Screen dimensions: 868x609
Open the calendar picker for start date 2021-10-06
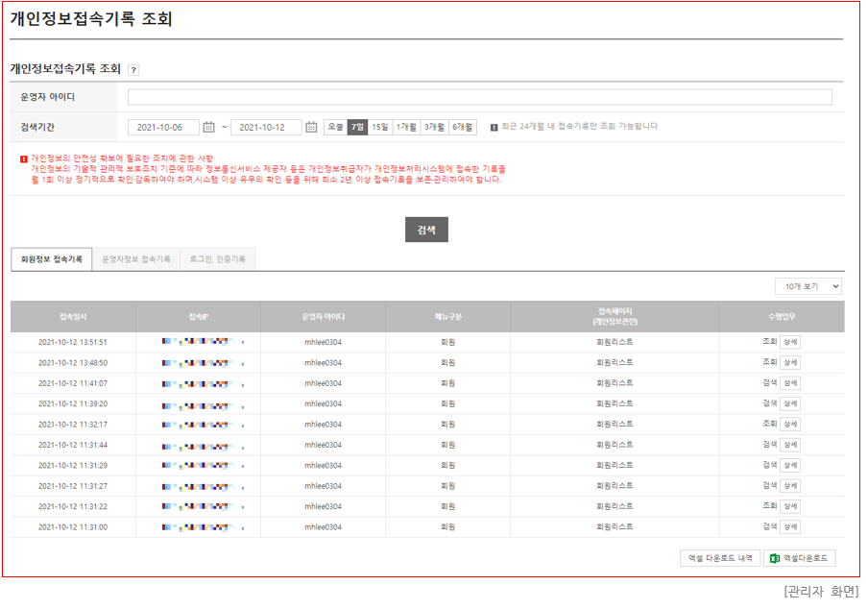coord(208,128)
